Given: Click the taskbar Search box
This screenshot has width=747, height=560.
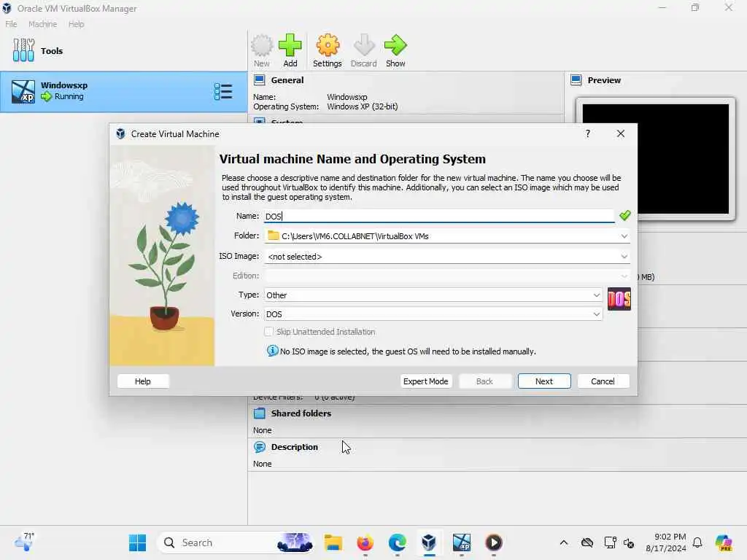Looking at the screenshot, I should (236, 542).
